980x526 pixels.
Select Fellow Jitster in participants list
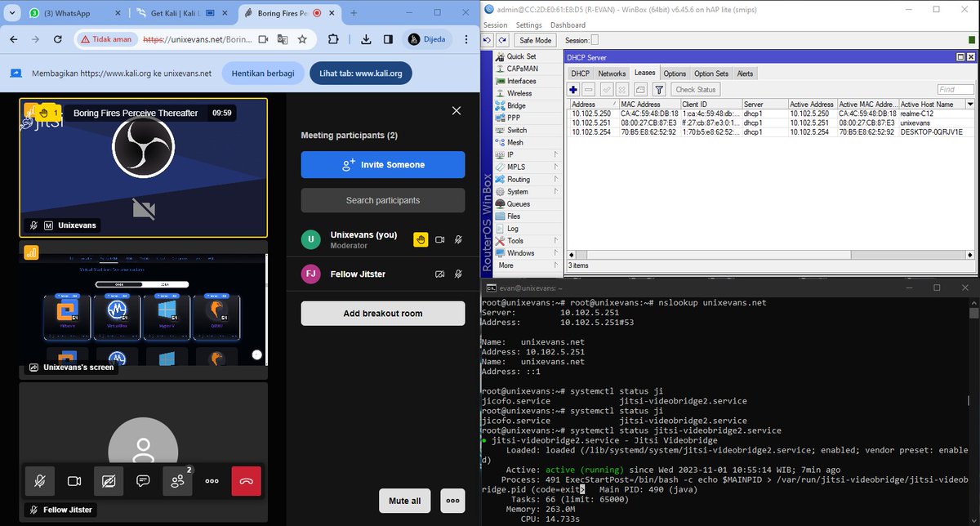tap(384, 274)
